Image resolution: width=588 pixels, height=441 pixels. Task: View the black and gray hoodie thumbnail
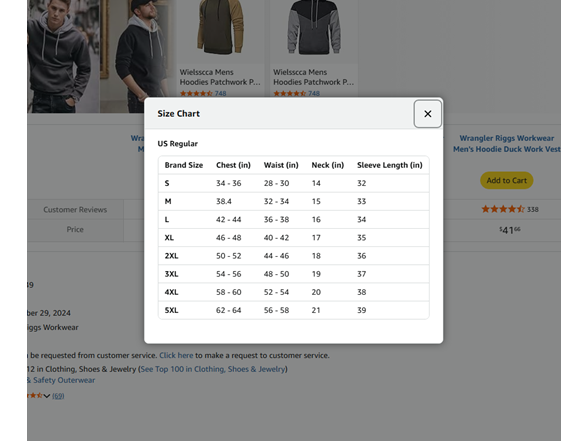314,27
